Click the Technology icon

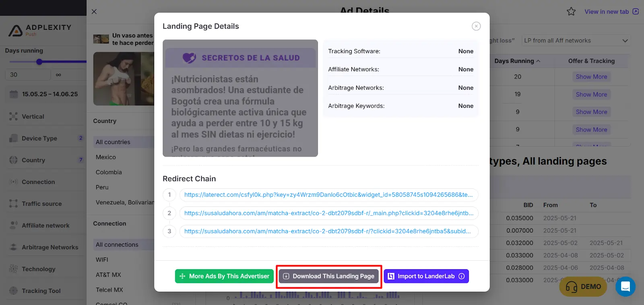13,269
